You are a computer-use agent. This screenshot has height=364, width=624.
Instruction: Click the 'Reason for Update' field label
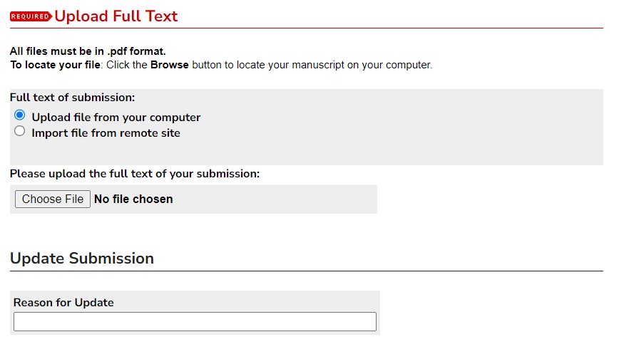pyautogui.click(x=63, y=303)
